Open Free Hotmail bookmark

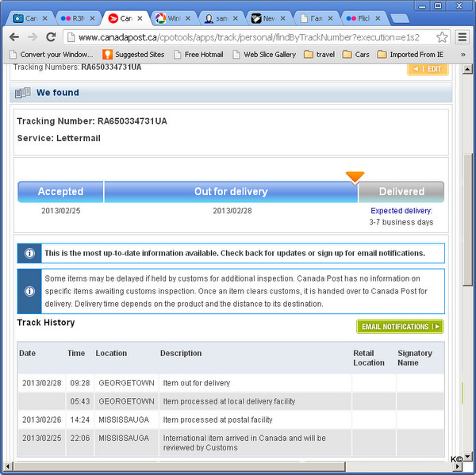(x=198, y=55)
